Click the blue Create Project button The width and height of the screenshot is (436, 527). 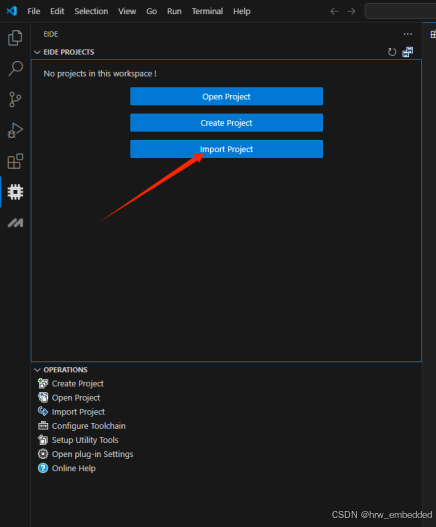coord(226,123)
